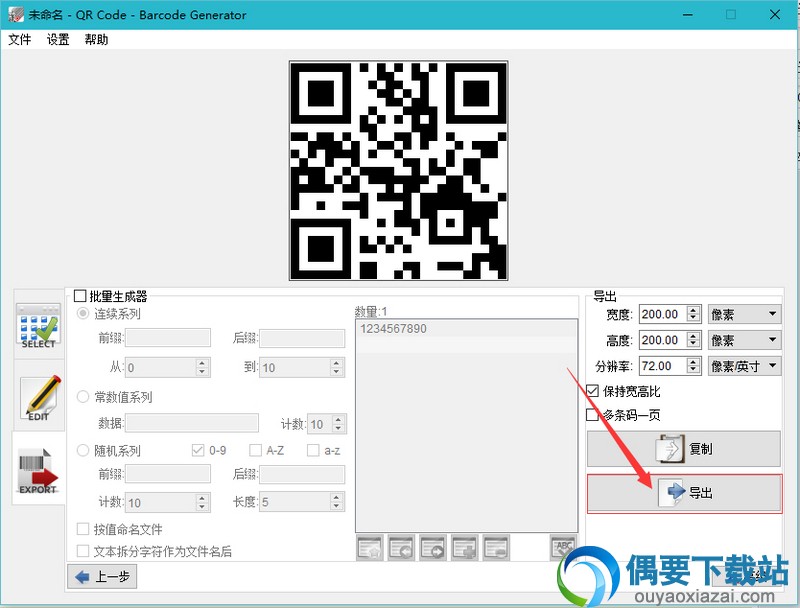Switch to the EXPORT barcode tab
This screenshot has height=608, width=800.
(38, 469)
